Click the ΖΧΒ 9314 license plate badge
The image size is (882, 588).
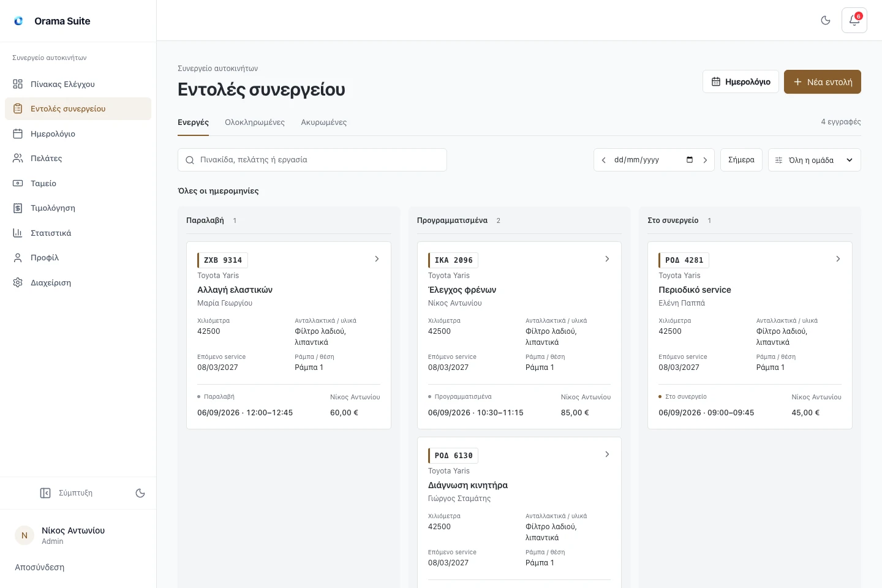[x=223, y=260]
